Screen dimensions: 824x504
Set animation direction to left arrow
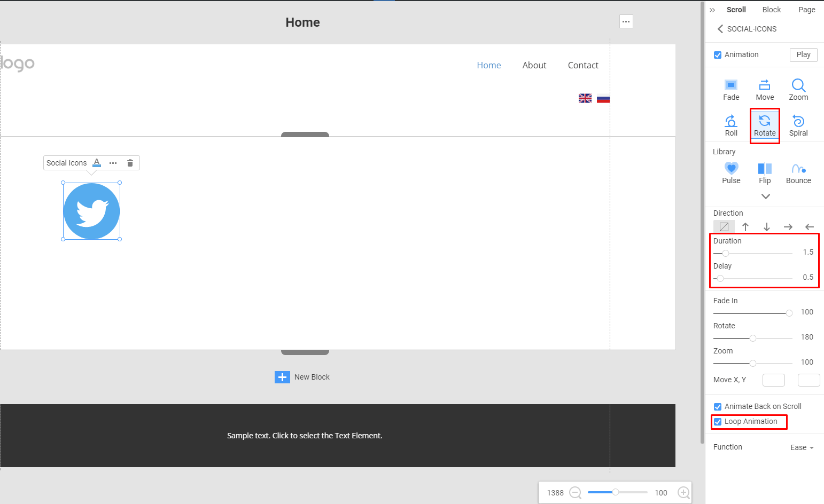(810, 227)
